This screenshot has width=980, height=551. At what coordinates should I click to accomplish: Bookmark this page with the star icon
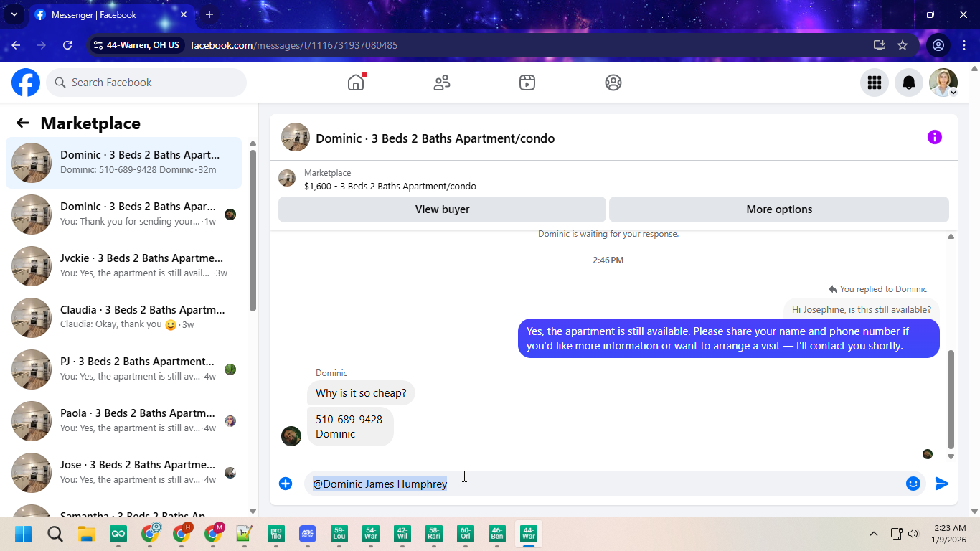(903, 45)
